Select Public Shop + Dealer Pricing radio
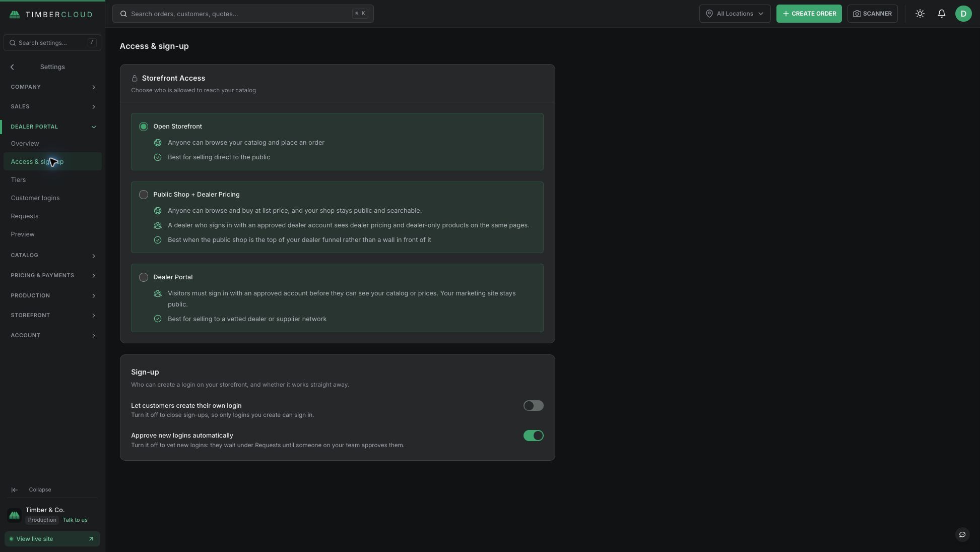This screenshot has height=552, width=980. (x=144, y=195)
